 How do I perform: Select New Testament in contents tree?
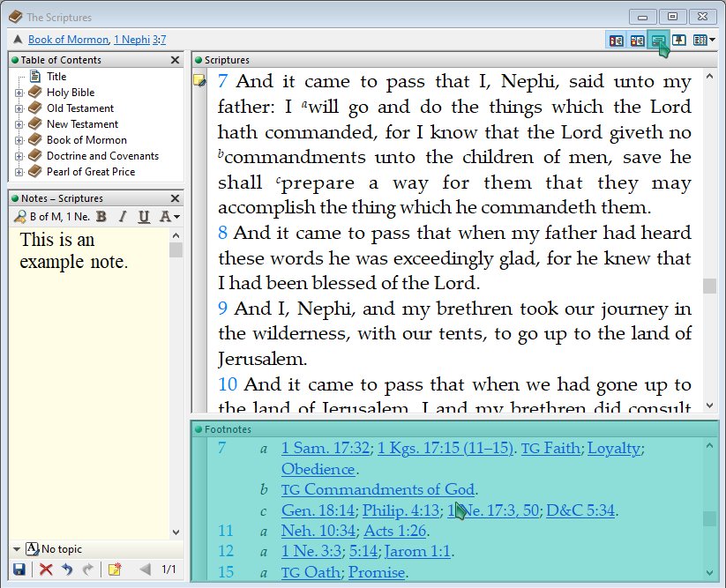(82, 124)
